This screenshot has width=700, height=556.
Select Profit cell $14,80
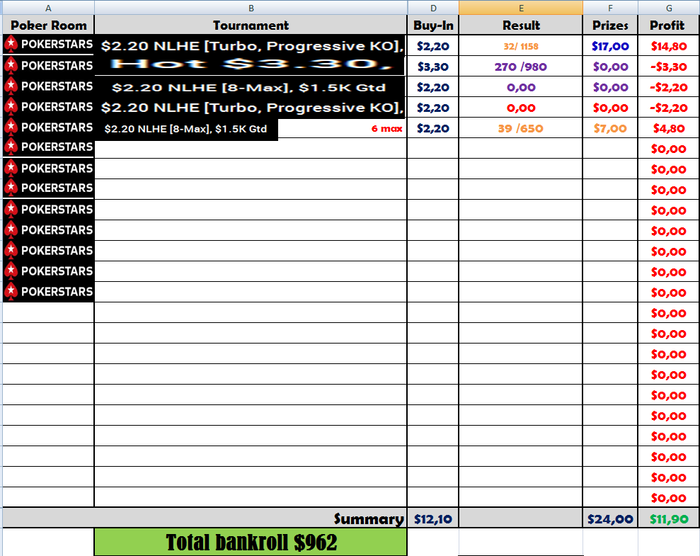coord(668,46)
